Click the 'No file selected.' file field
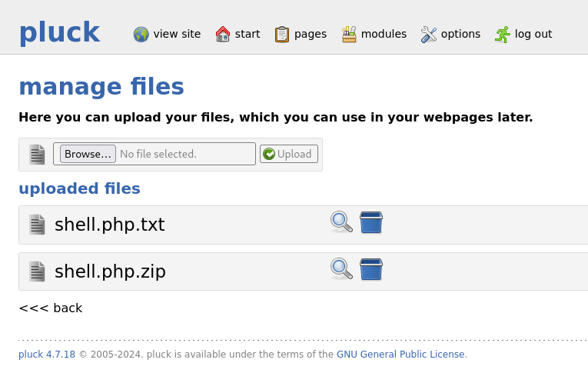 click(x=184, y=154)
